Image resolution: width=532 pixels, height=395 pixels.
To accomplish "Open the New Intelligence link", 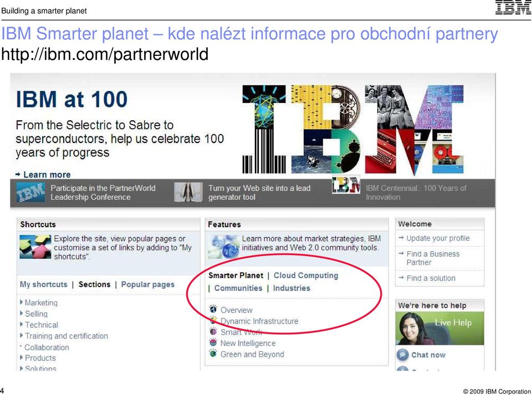I will (248, 343).
